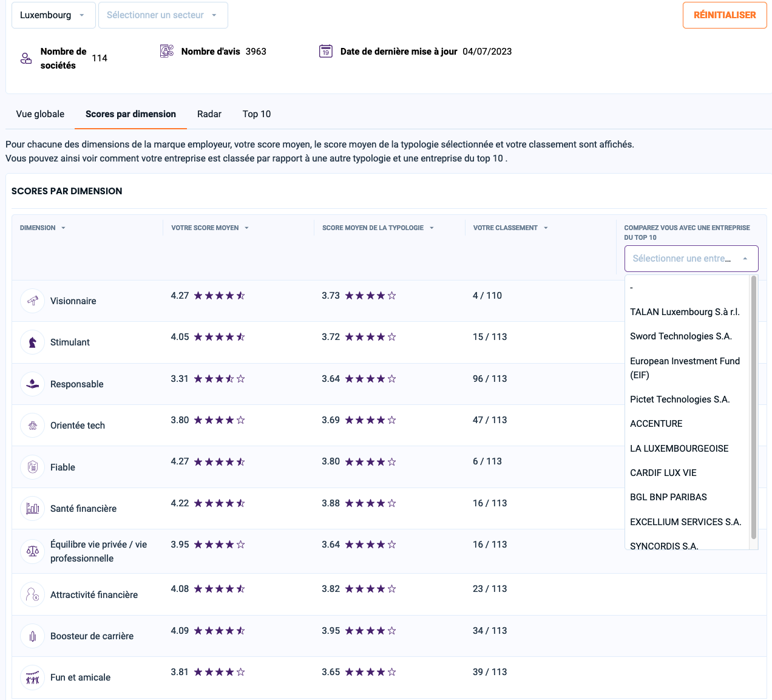The image size is (772, 700).
Task: Open the Top 10 tab
Action: click(x=257, y=114)
